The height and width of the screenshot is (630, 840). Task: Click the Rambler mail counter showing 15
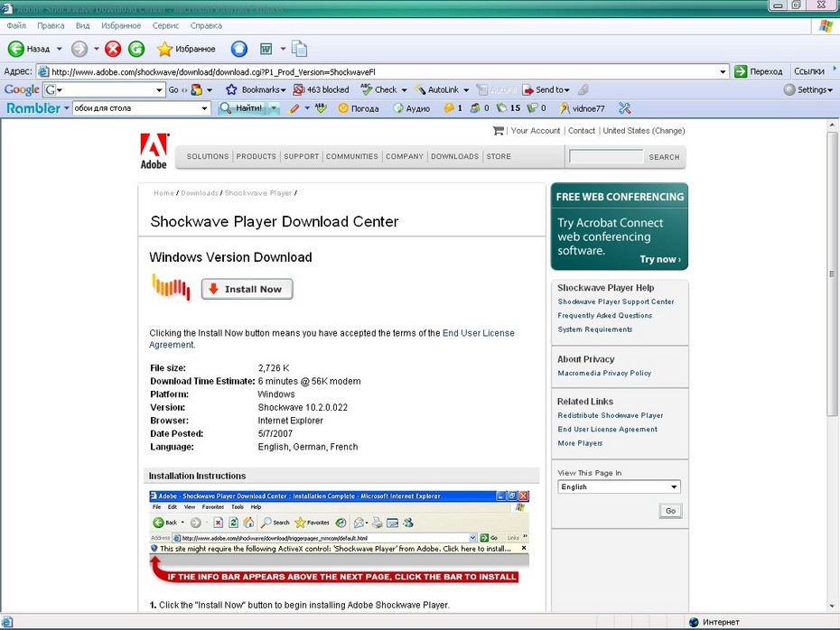click(509, 108)
